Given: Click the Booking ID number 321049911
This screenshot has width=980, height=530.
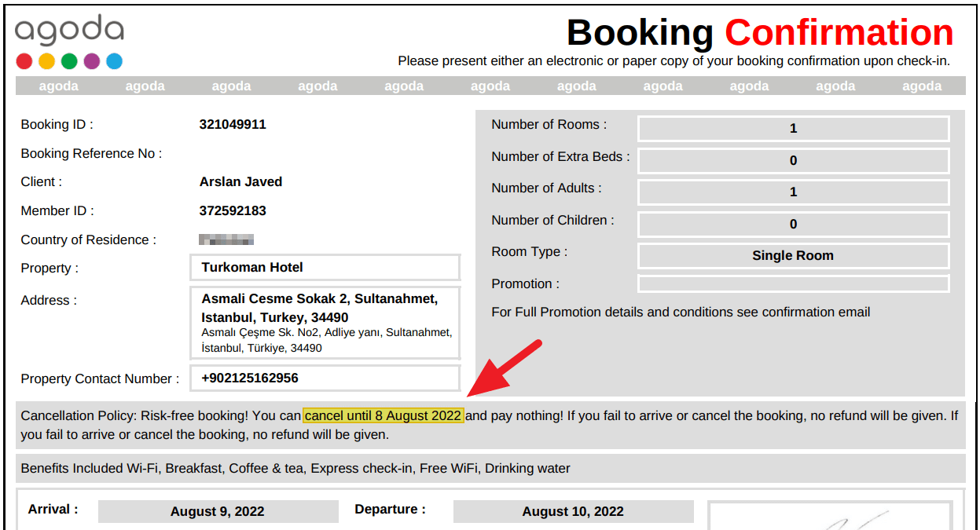Looking at the screenshot, I should tap(233, 124).
